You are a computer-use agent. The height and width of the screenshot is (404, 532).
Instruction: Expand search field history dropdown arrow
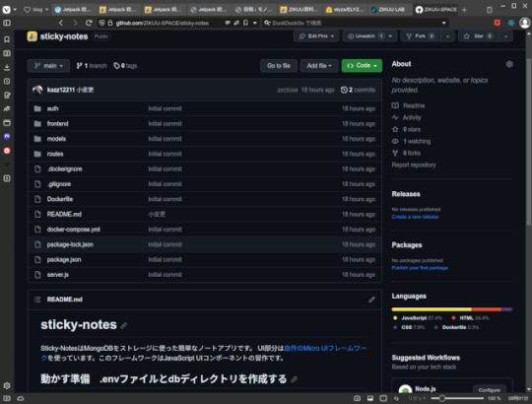click(x=443, y=23)
